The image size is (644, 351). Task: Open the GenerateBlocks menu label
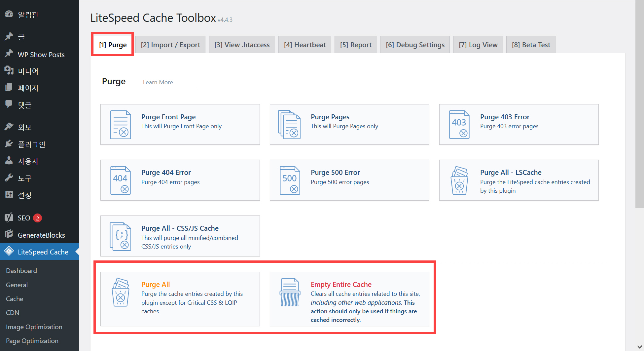41,235
